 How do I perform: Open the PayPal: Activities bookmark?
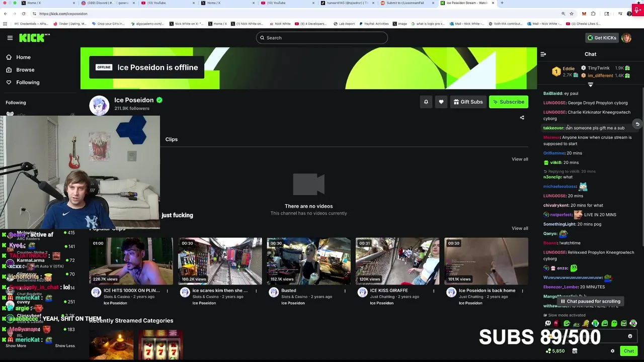point(373,24)
